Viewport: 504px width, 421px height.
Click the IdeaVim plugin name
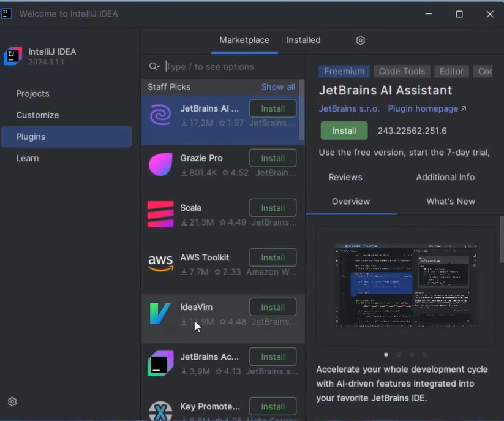click(x=196, y=307)
